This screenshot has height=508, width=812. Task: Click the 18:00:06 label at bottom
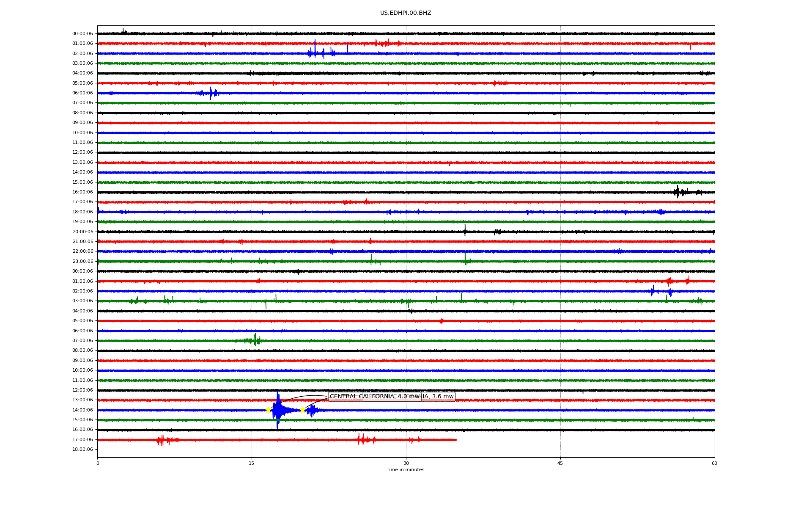tap(82, 450)
